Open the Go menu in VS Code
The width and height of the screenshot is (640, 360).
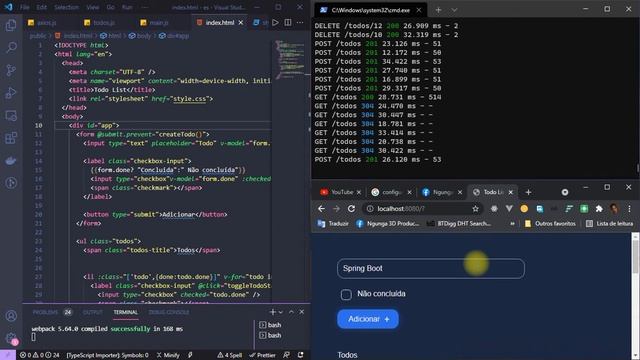tap(110, 7)
